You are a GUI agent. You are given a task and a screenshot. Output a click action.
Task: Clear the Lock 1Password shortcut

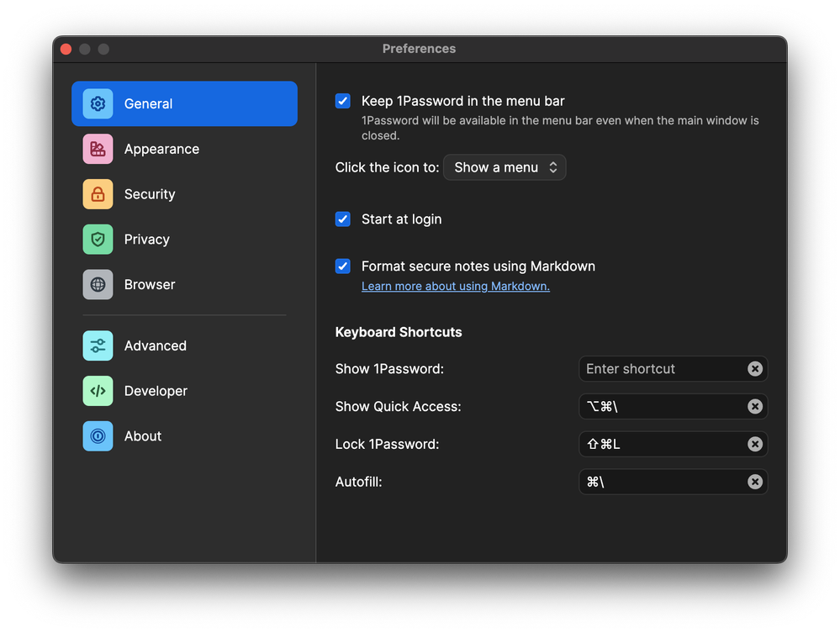pos(755,444)
